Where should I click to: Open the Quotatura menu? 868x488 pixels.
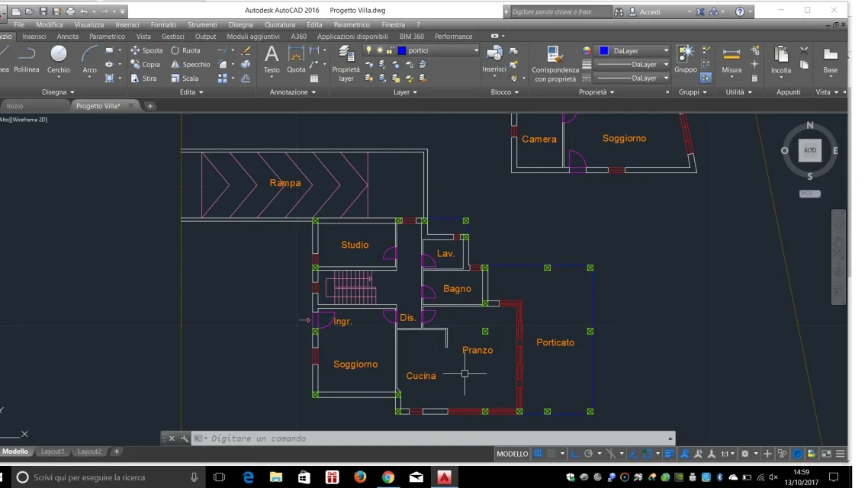pyautogui.click(x=280, y=24)
